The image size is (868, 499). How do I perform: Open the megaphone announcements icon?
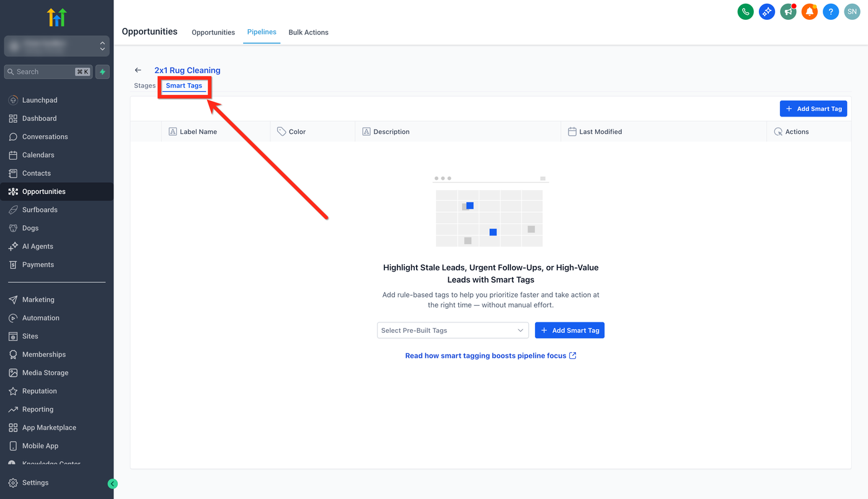coord(788,11)
